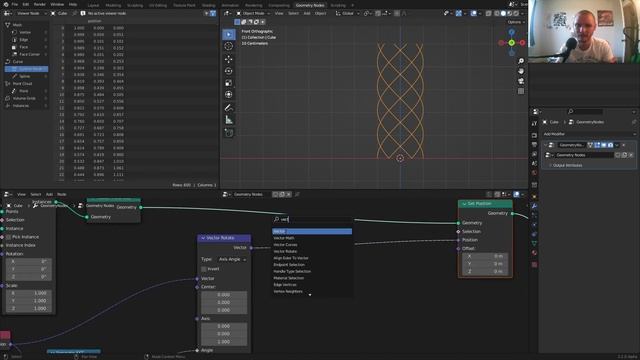Choose Vector Rotate in search results
This screenshot has height=360, width=640.
point(312,251)
